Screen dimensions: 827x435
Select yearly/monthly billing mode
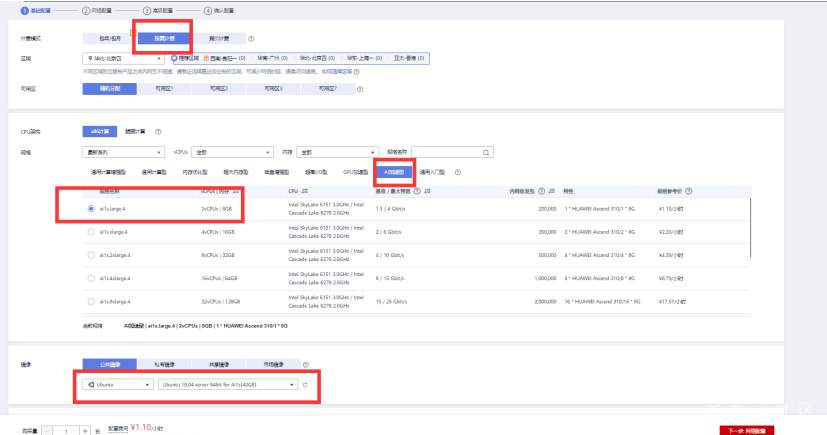[110, 38]
